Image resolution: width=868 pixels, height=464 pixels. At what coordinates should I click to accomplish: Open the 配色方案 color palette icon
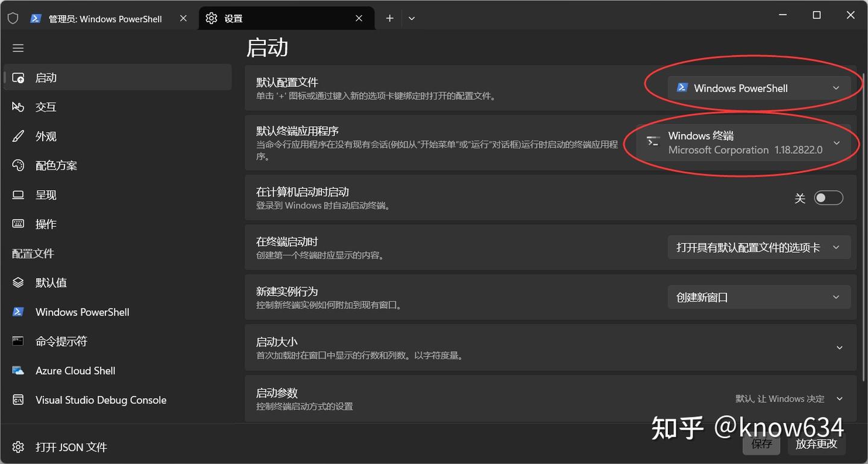point(18,165)
